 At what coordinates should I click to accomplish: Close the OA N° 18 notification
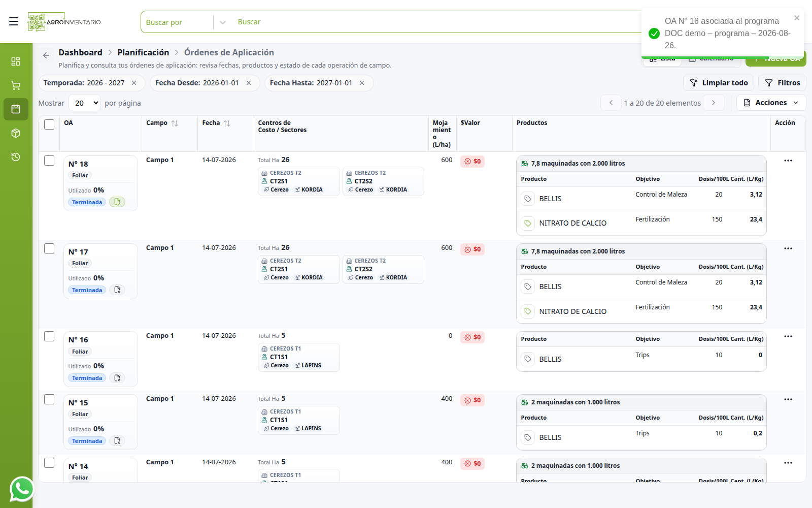coord(797,18)
